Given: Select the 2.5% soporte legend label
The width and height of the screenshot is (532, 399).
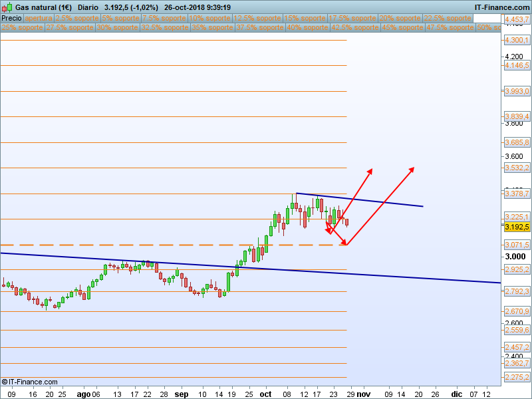Looking at the screenshot, I should [x=76, y=19].
